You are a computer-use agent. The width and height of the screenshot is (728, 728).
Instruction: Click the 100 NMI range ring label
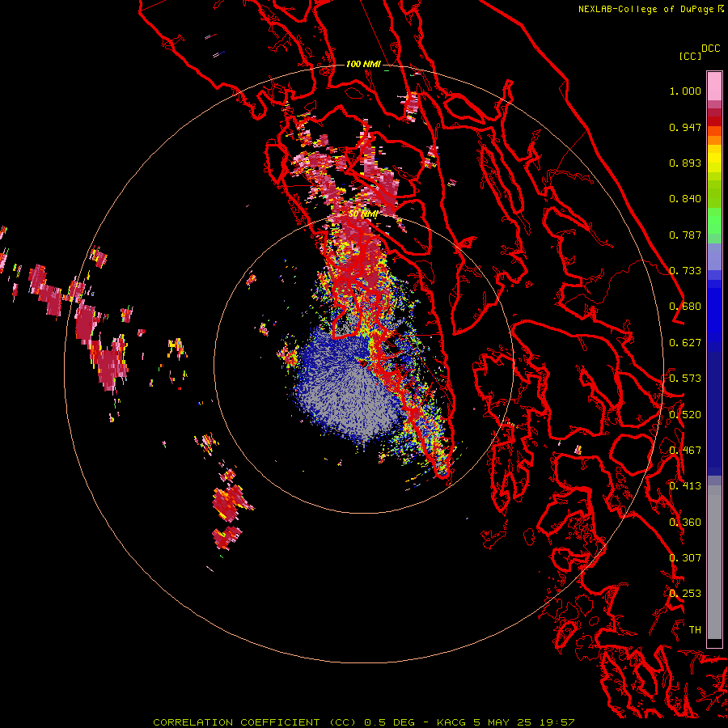click(x=363, y=64)
